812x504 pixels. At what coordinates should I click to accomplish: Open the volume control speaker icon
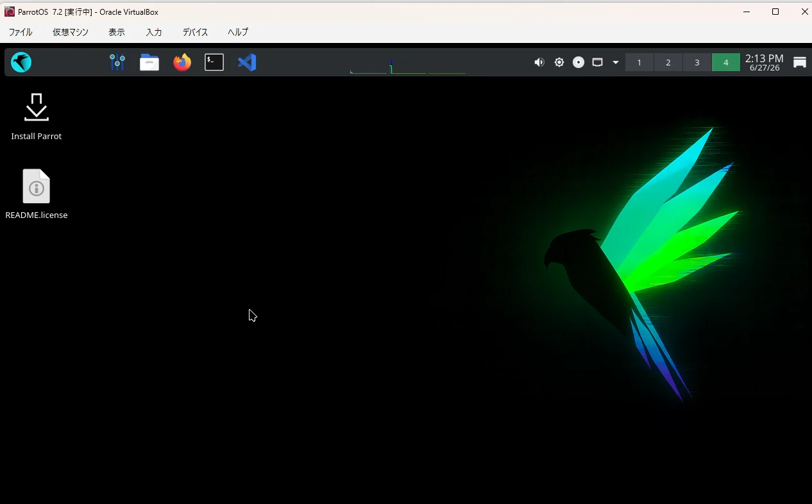click(x=539, y=62)
